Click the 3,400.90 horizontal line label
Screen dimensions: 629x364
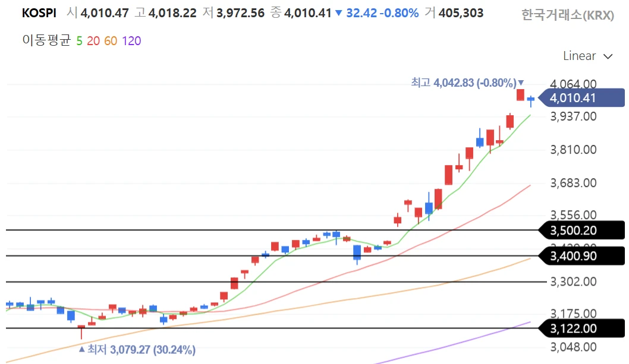(x=573, y=256)
